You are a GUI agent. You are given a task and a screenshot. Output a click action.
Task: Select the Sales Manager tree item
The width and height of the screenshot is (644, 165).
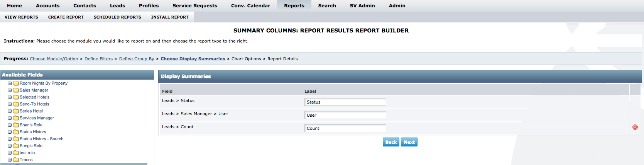(x=34, y=90)
